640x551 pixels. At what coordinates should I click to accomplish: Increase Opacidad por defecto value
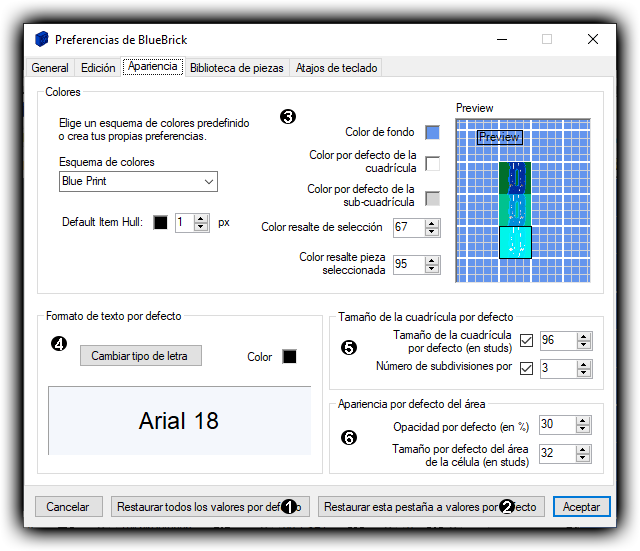click(583, 421)
